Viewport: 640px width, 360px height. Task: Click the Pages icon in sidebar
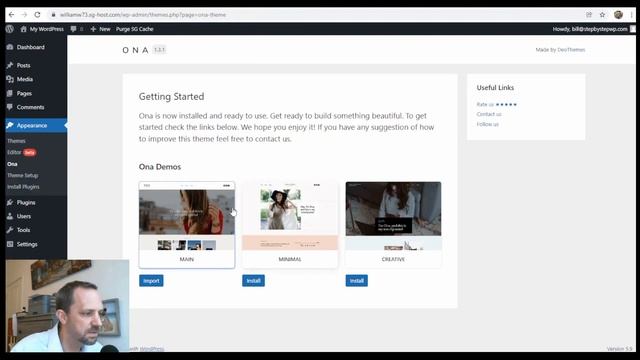coord(10,93)
